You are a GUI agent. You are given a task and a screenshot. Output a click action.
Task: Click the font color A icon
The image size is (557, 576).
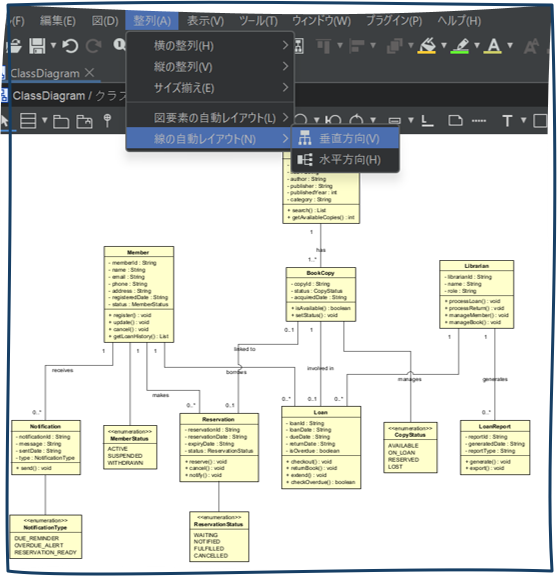(493, 46)
